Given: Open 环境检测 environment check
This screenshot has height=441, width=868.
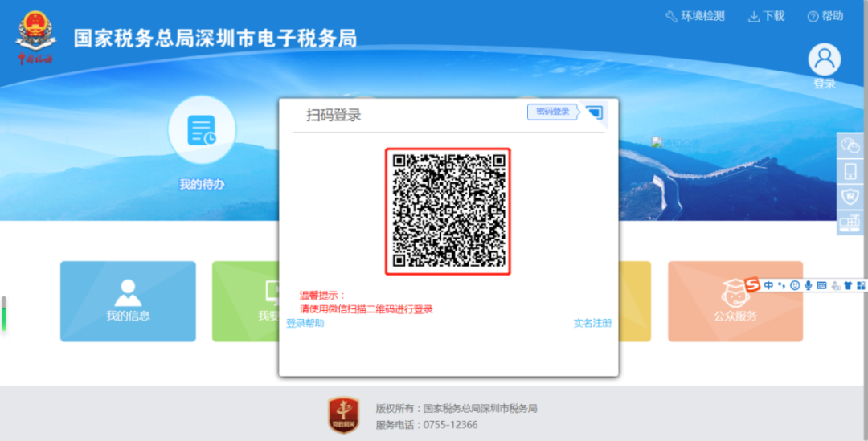Looking at the screenshot, I should pos(694,16).
